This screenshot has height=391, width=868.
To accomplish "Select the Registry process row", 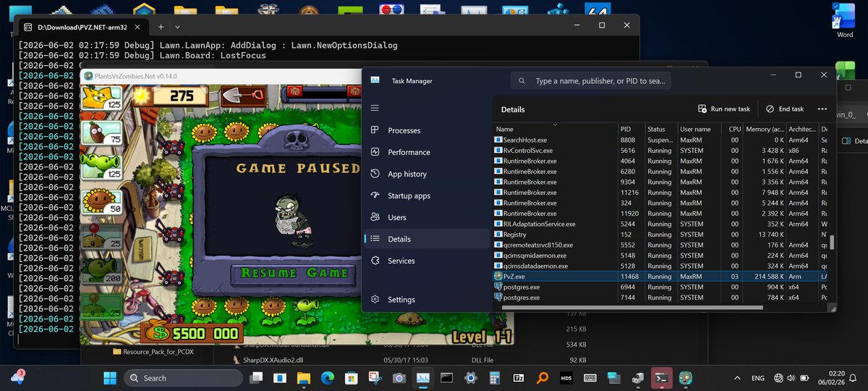I will (661, 235).
